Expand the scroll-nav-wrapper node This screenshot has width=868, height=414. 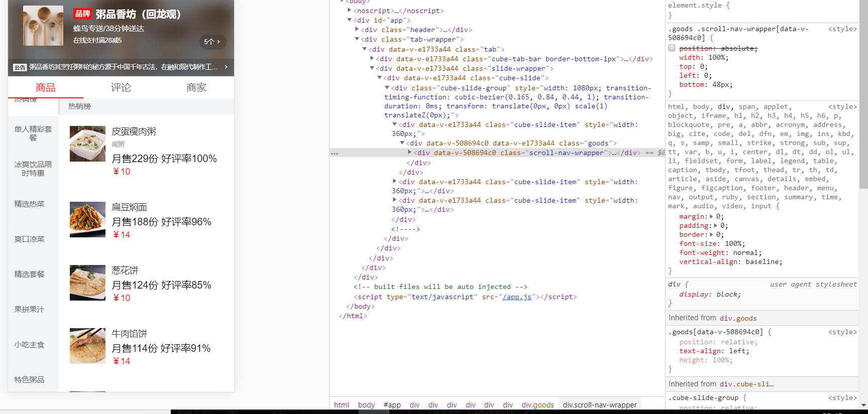[x=410, y=153]
